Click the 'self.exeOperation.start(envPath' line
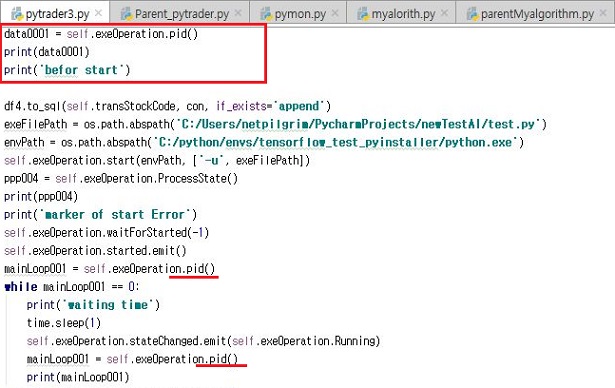Screen dimensions: 615x388 tap(157, 160)
